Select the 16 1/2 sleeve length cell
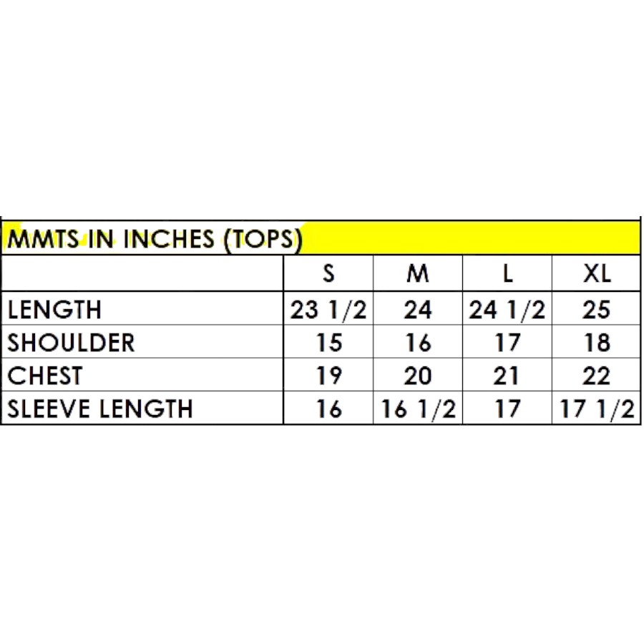 (418, 409)
